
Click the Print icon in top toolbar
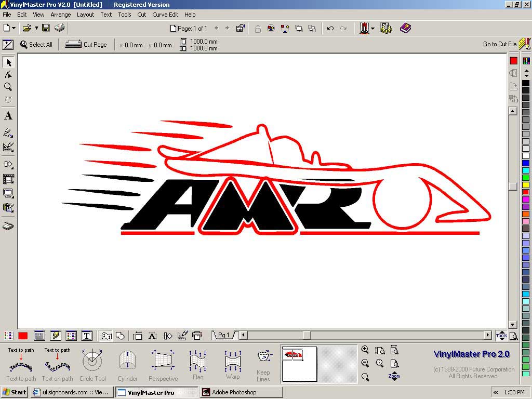pos(60,28)
